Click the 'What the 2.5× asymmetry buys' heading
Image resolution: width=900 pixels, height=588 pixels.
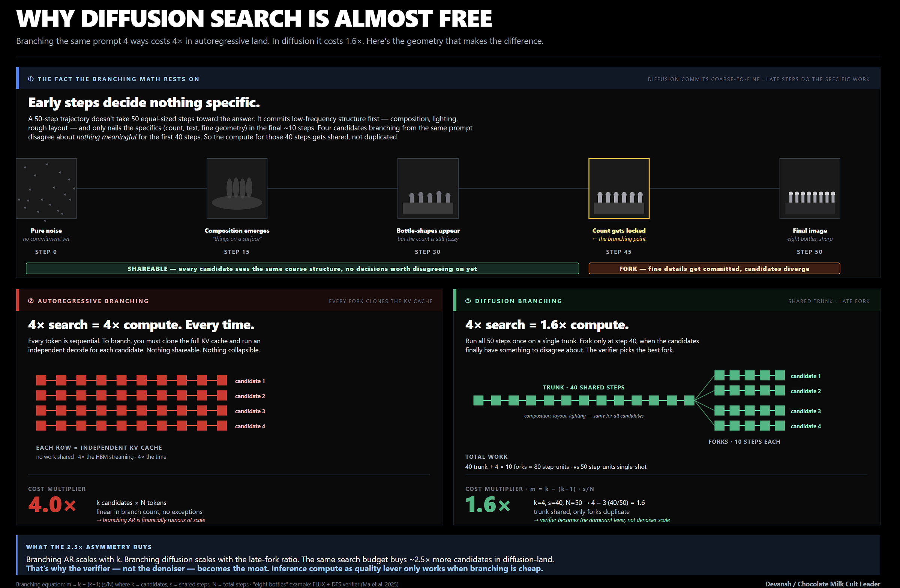pyautogui.click(x=88, y=547)
